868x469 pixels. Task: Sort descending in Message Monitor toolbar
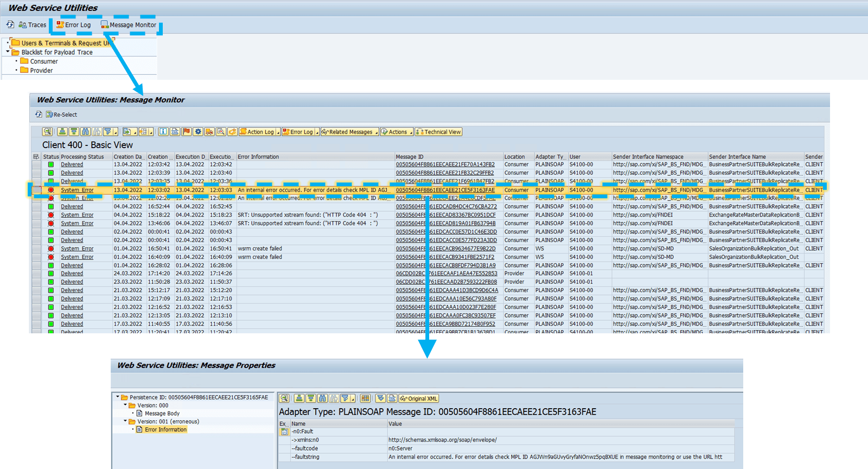(74, 132)
